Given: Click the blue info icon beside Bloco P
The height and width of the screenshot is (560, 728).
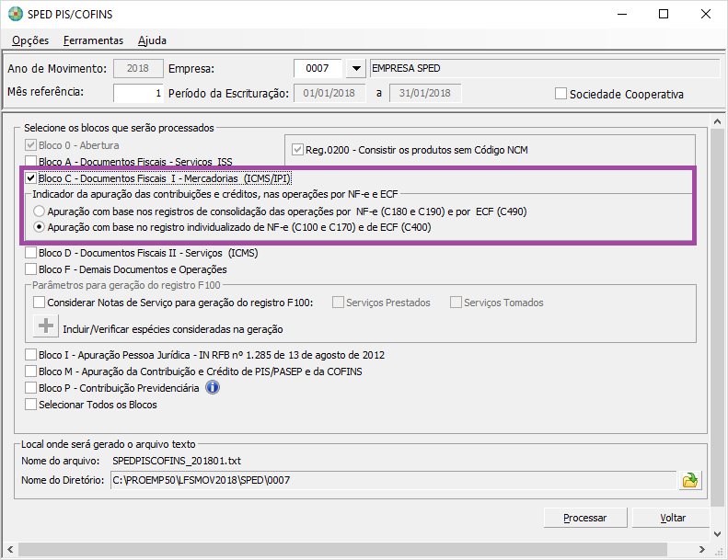Looking at the screenshot, I should (212, 387).
